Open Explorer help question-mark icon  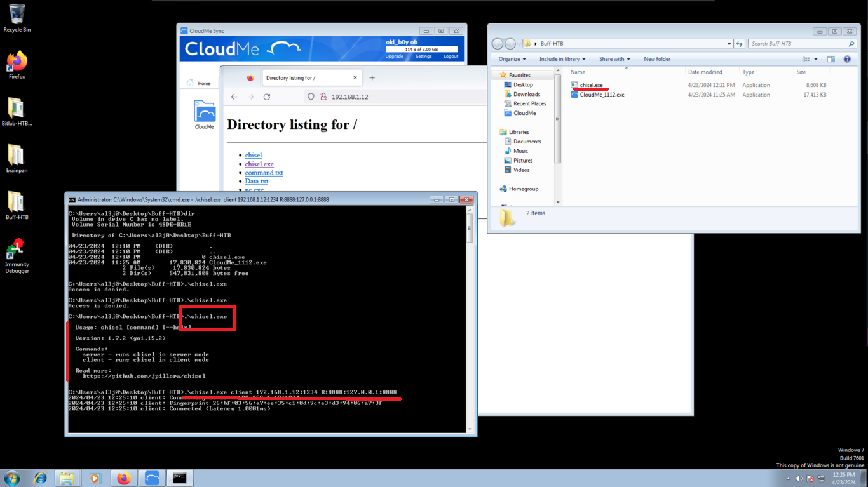847,59
